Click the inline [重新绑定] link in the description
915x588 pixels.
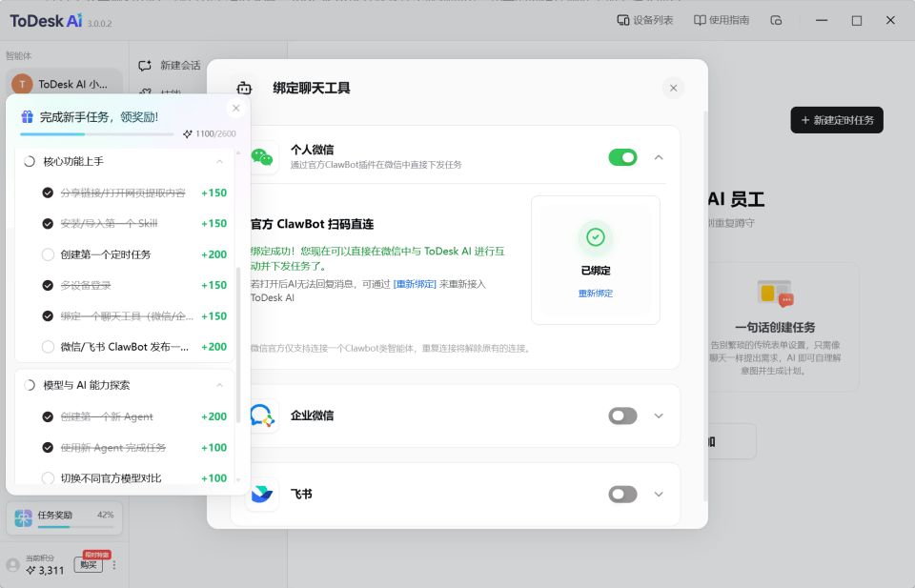(x=415, y=284)
